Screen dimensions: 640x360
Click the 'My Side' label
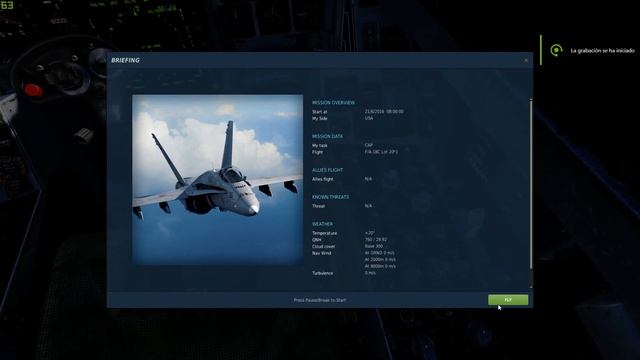pyautogui.click(x=320, y=118)
